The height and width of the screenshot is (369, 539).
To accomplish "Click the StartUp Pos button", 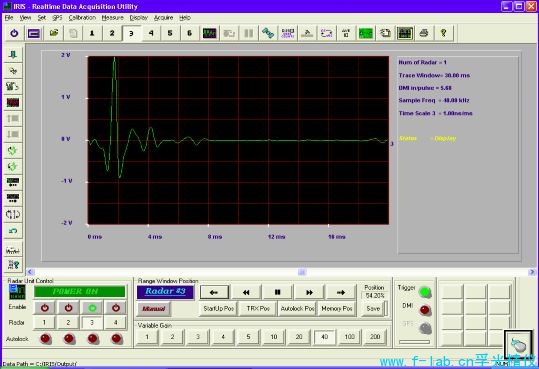I will (219, 309).
